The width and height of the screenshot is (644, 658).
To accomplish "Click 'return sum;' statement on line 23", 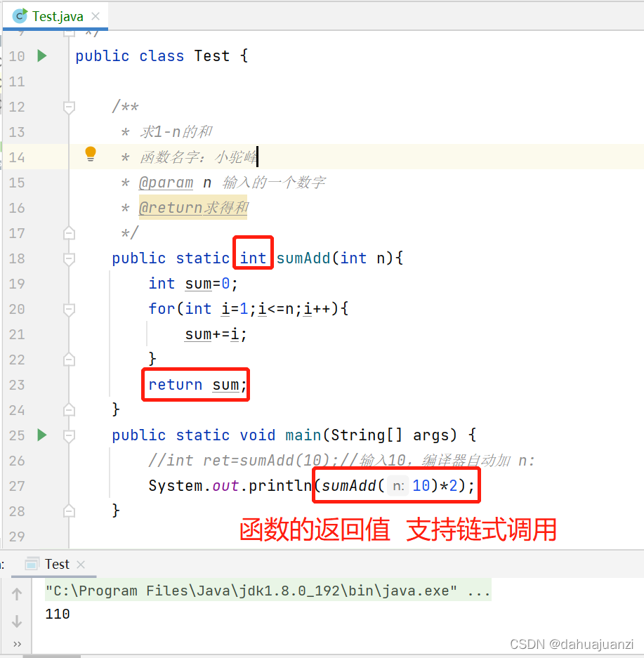I will pos(197,385).
